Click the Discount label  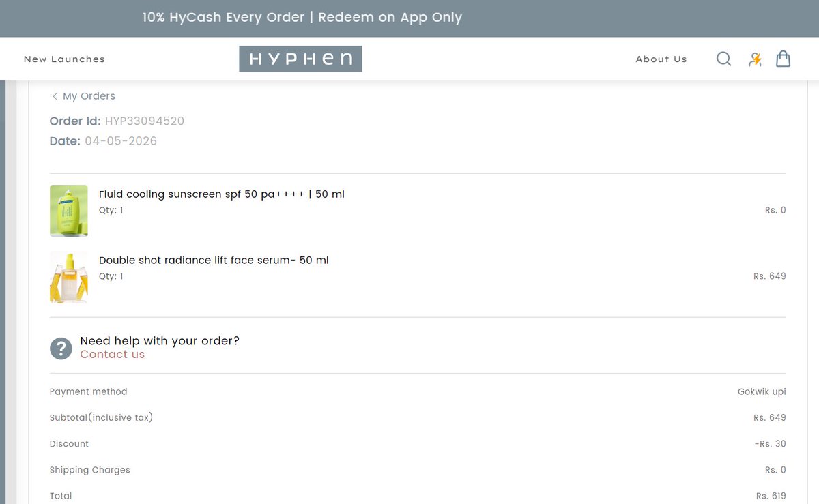69,444
